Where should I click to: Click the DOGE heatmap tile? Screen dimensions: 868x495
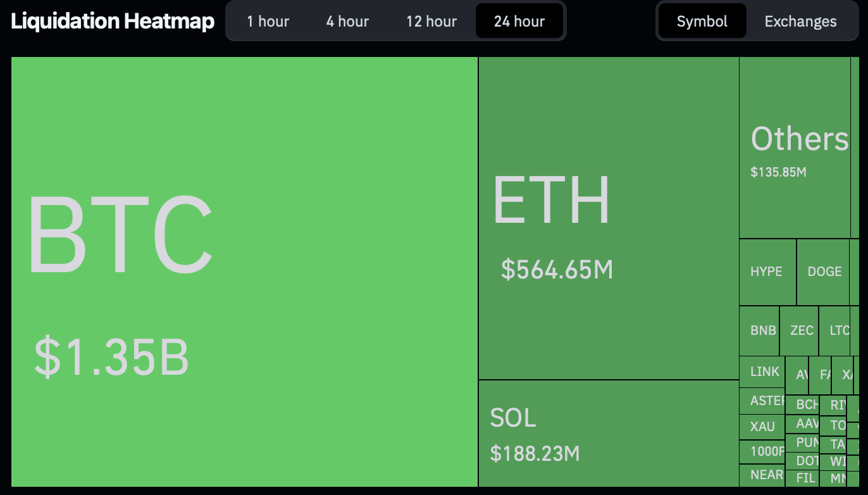click(x=823, y=272)
